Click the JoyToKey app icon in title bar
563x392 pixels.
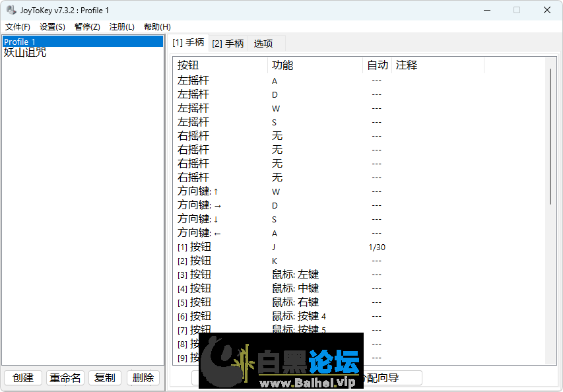click(x=11, y=10)
